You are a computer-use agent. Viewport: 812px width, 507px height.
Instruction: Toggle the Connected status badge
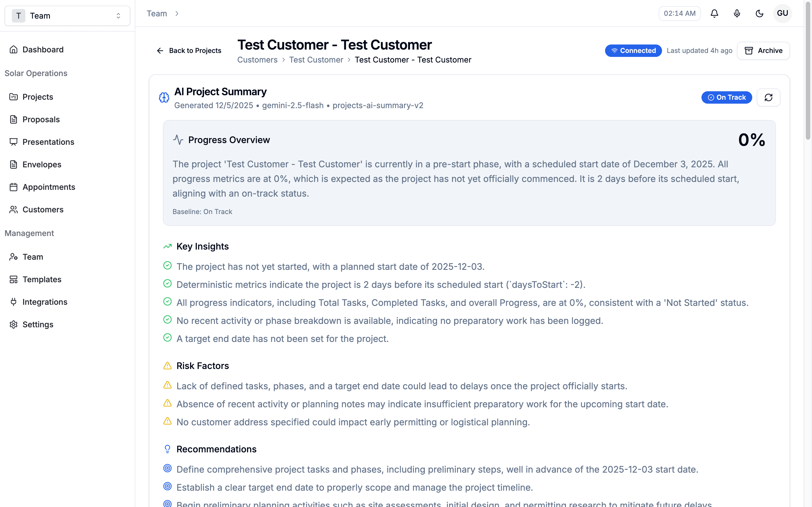(633, 51)
